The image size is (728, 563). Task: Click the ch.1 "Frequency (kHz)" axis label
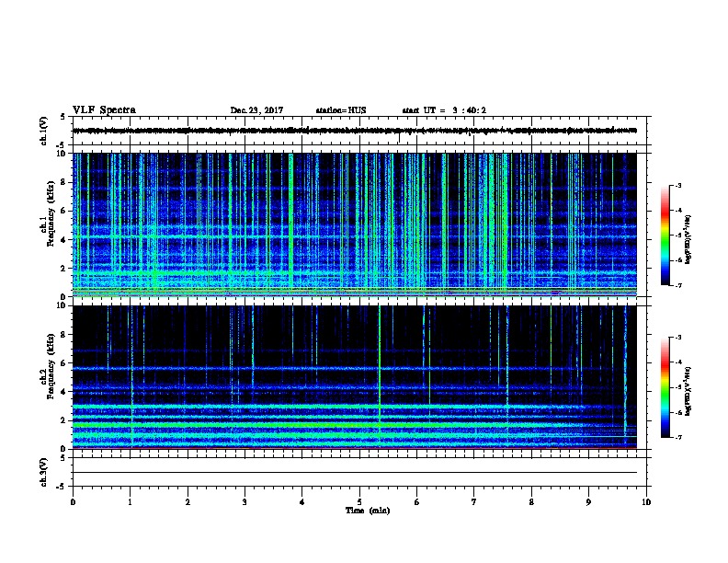coord(51,214)
